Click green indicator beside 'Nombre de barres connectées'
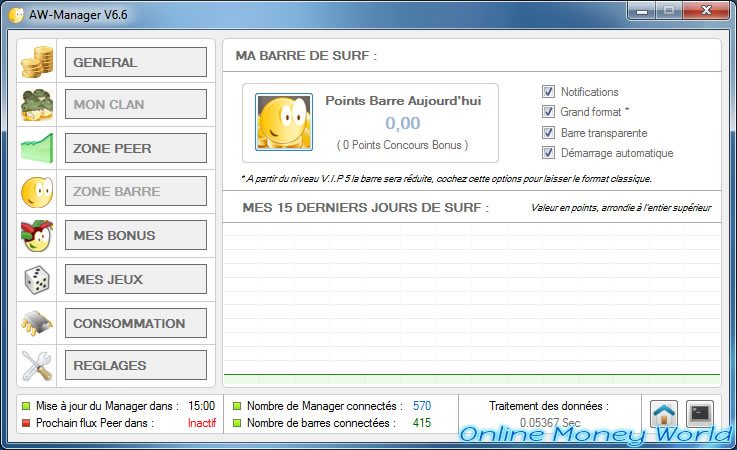Image resolution: width=737 pixels, height=450 pixels. click(x=237, y=423)
